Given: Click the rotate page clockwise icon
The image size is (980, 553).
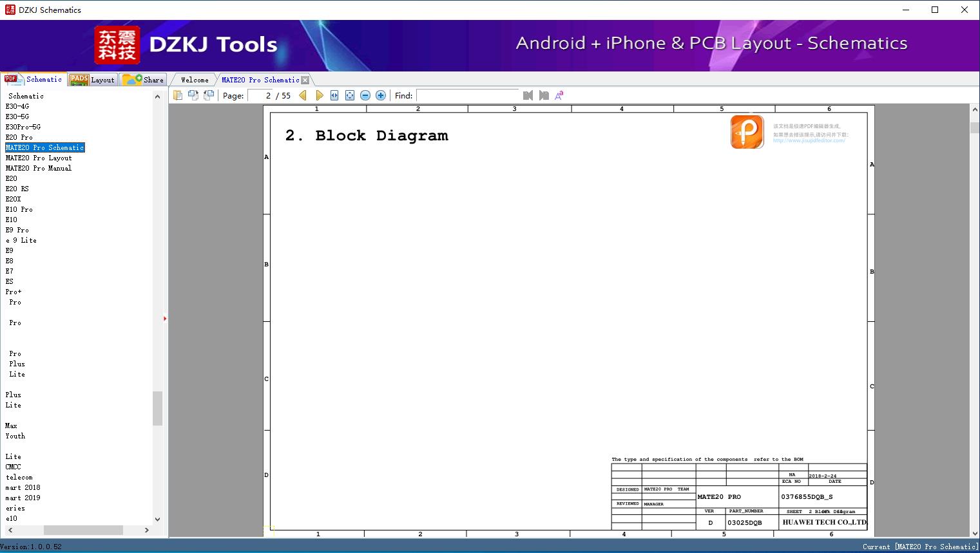Looking at the screenshot, I should pyautogui.click(x=209, y=95).
